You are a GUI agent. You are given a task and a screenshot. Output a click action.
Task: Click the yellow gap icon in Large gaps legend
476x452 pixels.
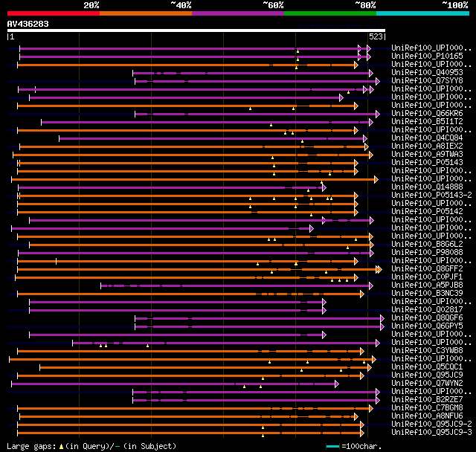click(61, 446)
